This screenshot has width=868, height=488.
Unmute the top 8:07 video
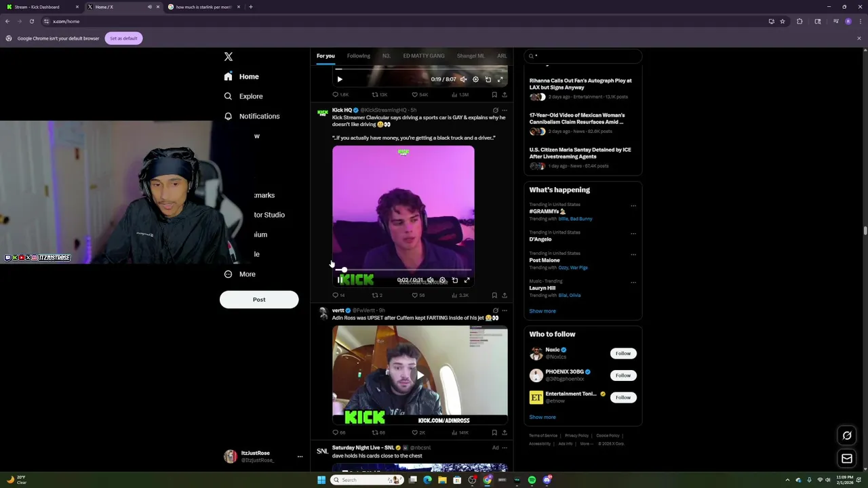click(463, 79)
